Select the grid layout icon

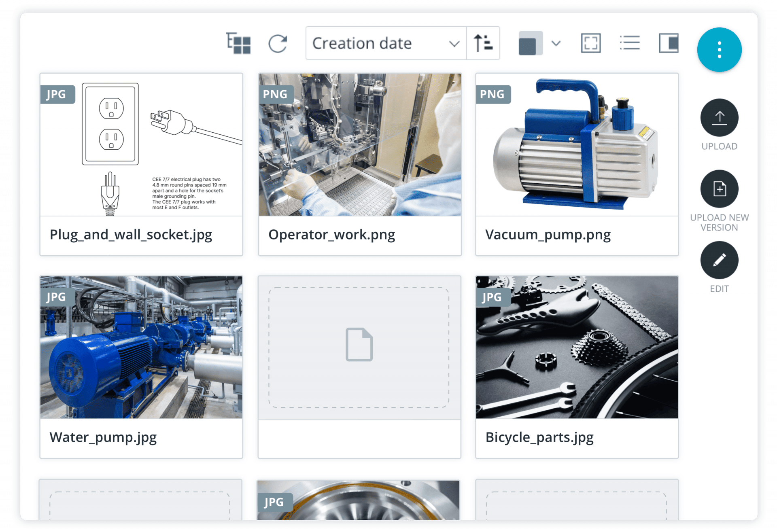(x=238, y=43)
